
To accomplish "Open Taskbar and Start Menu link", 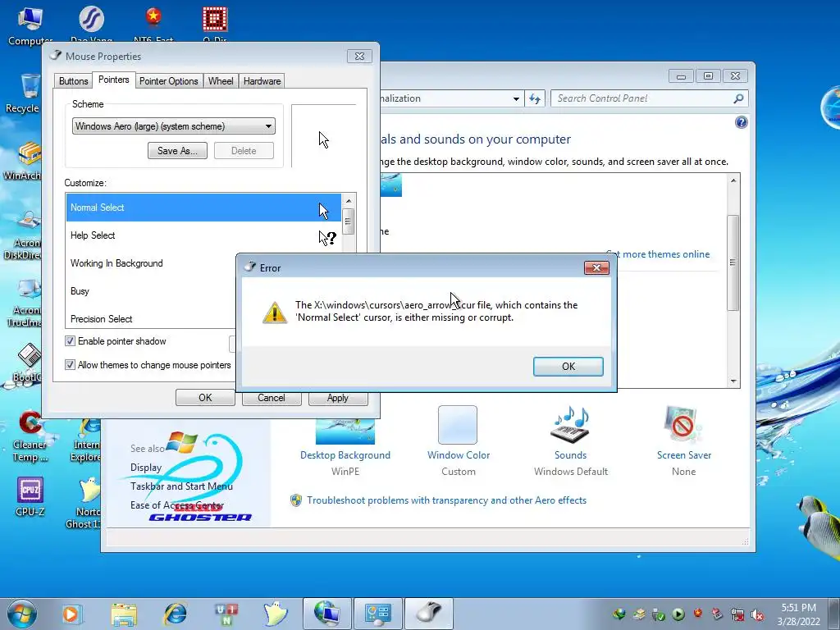I will (x=181, y=486).
